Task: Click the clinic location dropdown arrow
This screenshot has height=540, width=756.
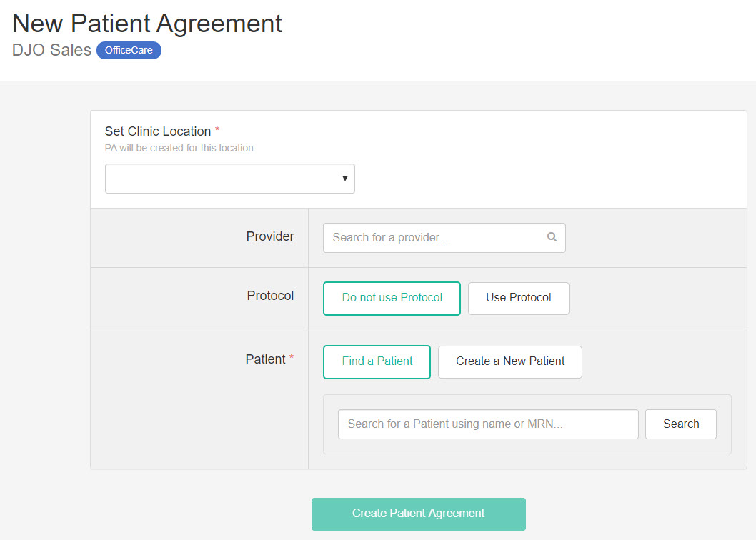Action: (x=345, y=178)
